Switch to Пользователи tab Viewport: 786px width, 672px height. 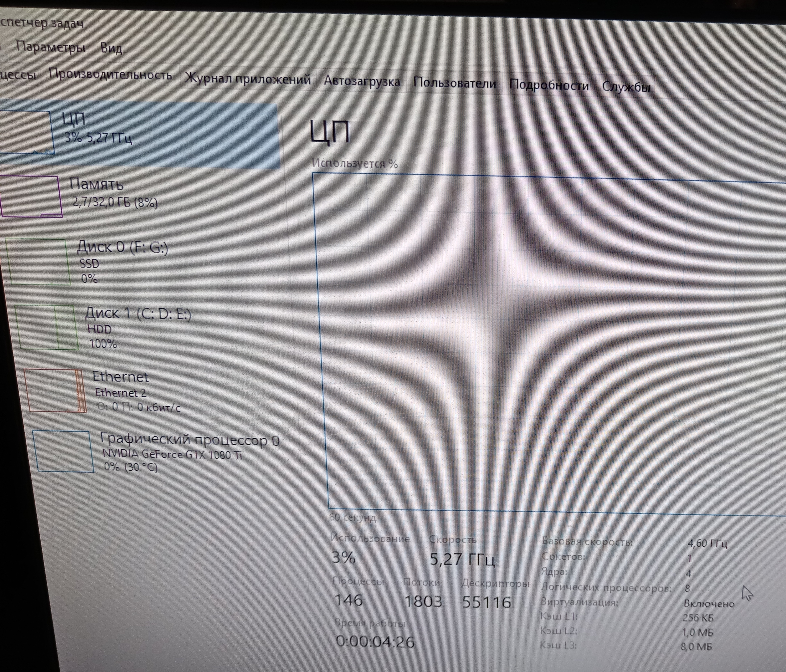[455, 83]
